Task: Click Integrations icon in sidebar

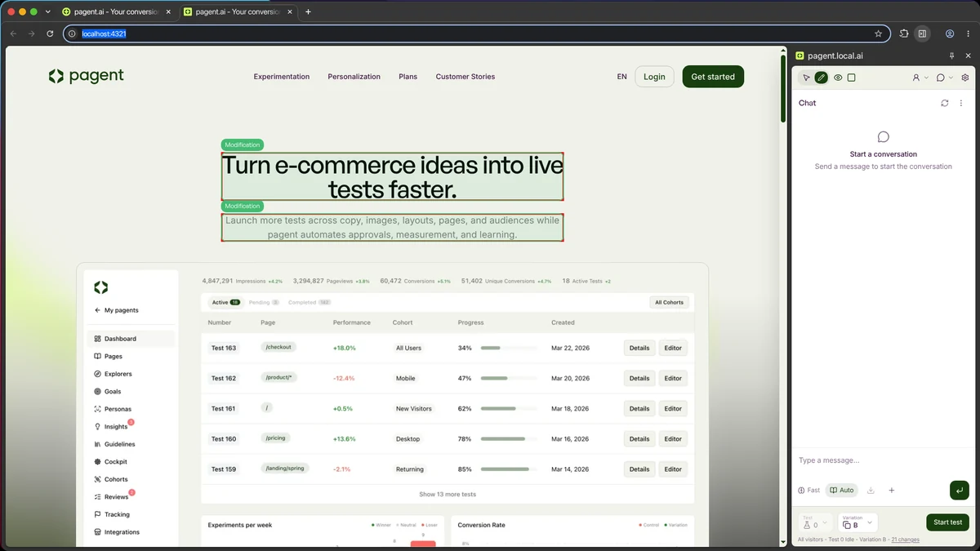Action: [98, 532]
